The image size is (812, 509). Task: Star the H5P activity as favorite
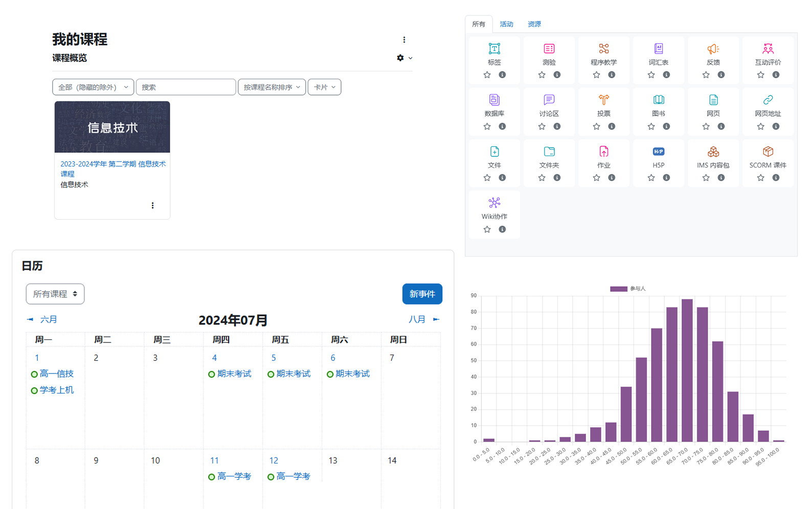pos(651,177)
